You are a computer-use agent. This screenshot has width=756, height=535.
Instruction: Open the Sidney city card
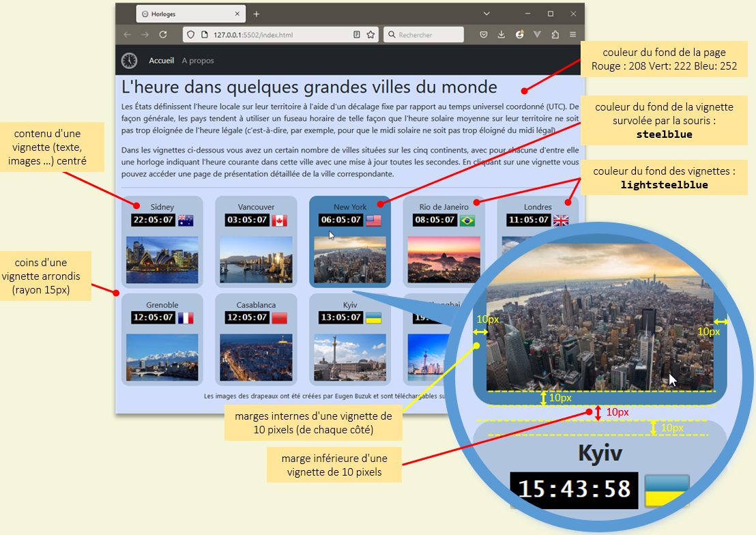(x=162, y=242)
